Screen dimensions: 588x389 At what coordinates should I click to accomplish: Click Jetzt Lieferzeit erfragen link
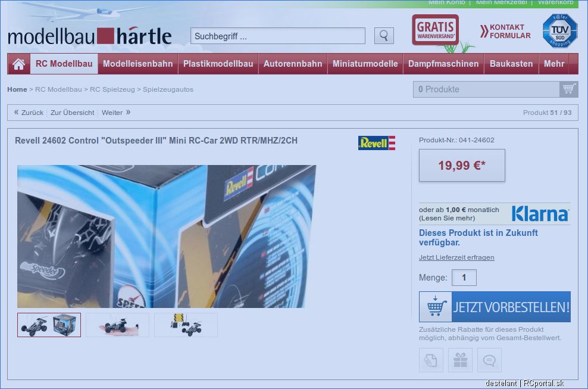coord(456,257)
